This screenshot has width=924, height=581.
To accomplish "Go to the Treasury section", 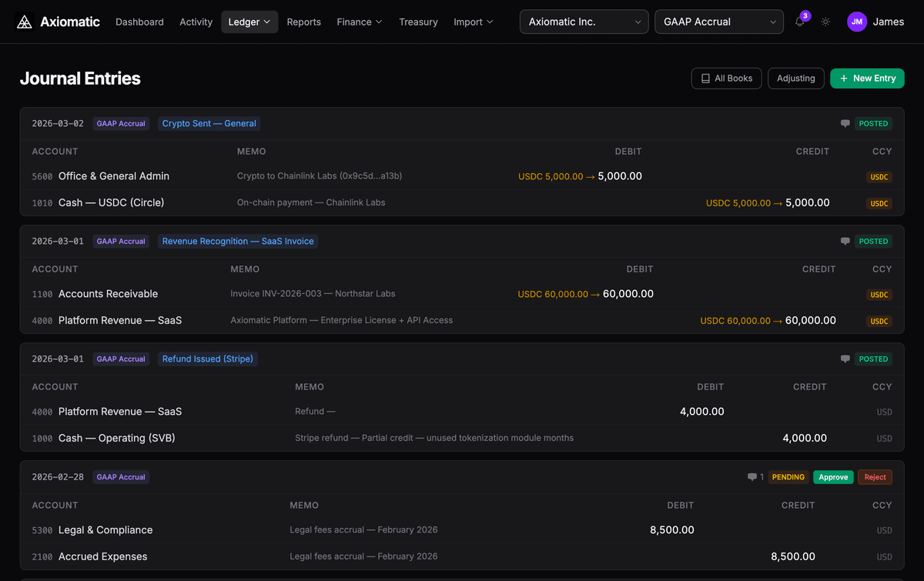I will 418,22.
